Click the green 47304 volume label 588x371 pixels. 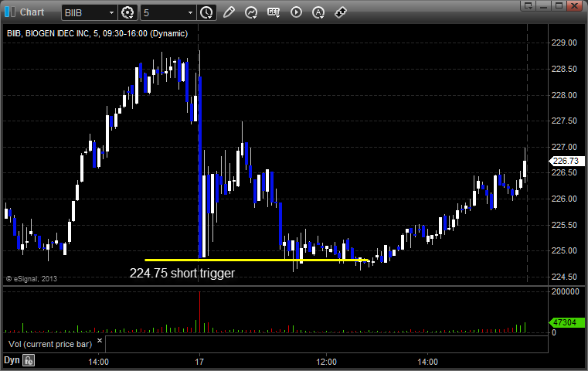[566, 322]
